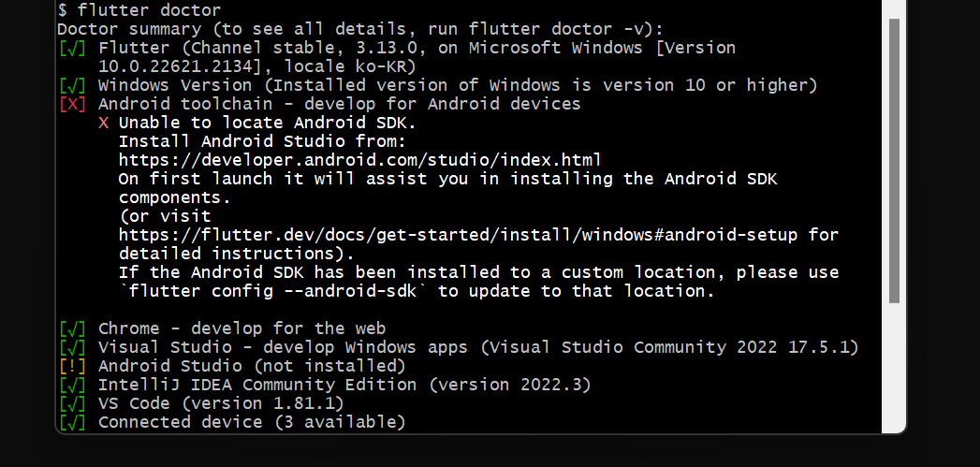Click 'VS Code (version 1.81.1)' line
The image size is (980, 467).
(x=221, y=403)
